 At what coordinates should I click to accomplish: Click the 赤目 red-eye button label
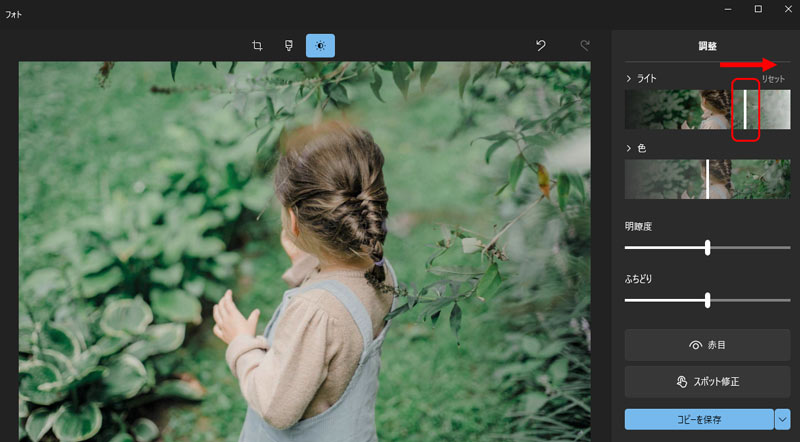click(716, 345)
